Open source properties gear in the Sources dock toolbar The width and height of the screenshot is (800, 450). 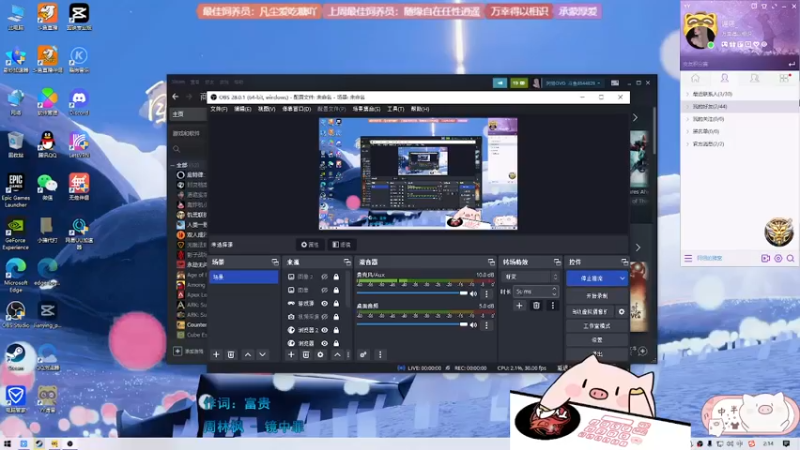[x=320, y=355]
